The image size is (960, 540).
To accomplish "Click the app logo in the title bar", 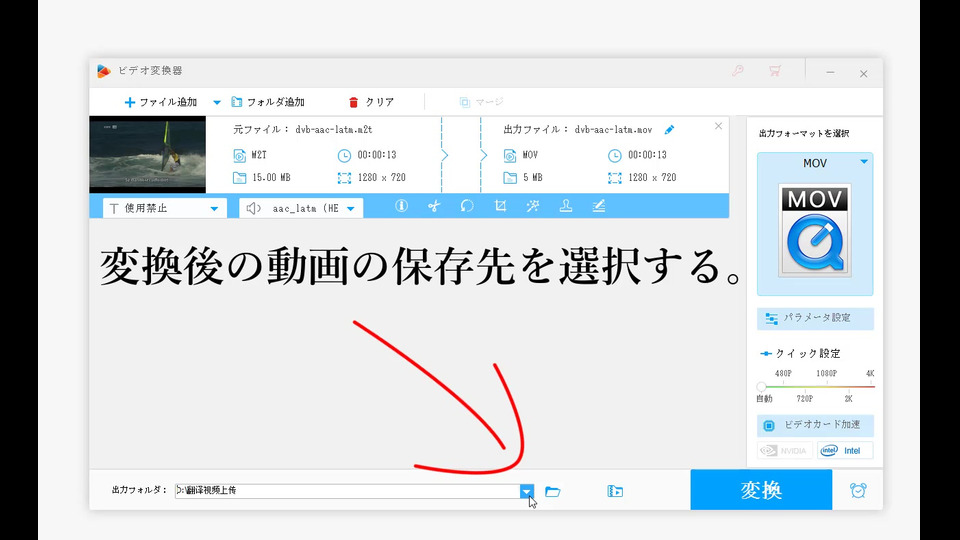I will [103, 71].
